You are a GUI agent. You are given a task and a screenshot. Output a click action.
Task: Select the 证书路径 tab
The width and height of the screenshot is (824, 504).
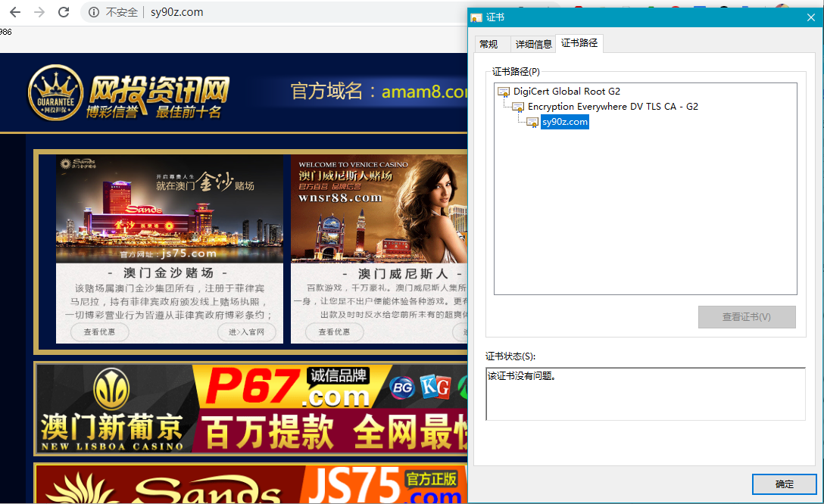(x=579, y=43)
